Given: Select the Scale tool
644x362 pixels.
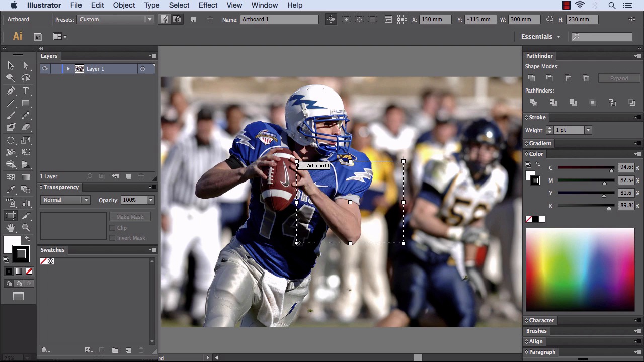Looking at the screenshot, I should 26,140.
